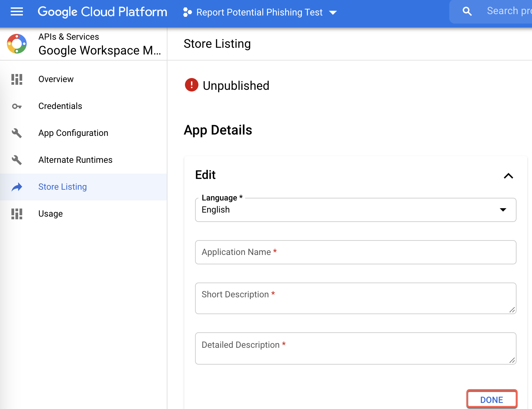This screenshot has width=532, height=409.
Task: Click the search magnifier icon
Action: click(467, 11)
